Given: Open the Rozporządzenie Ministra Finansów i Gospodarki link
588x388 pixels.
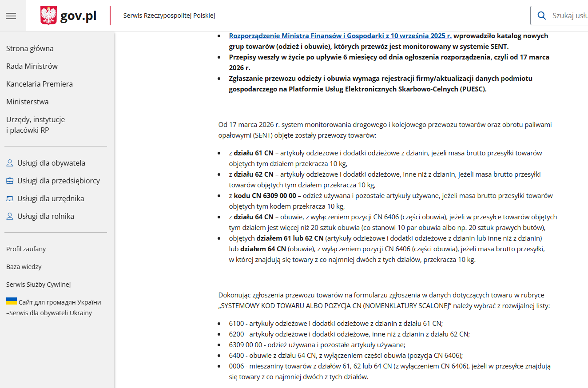Looking at the screenshot, I should coord(340,36).
